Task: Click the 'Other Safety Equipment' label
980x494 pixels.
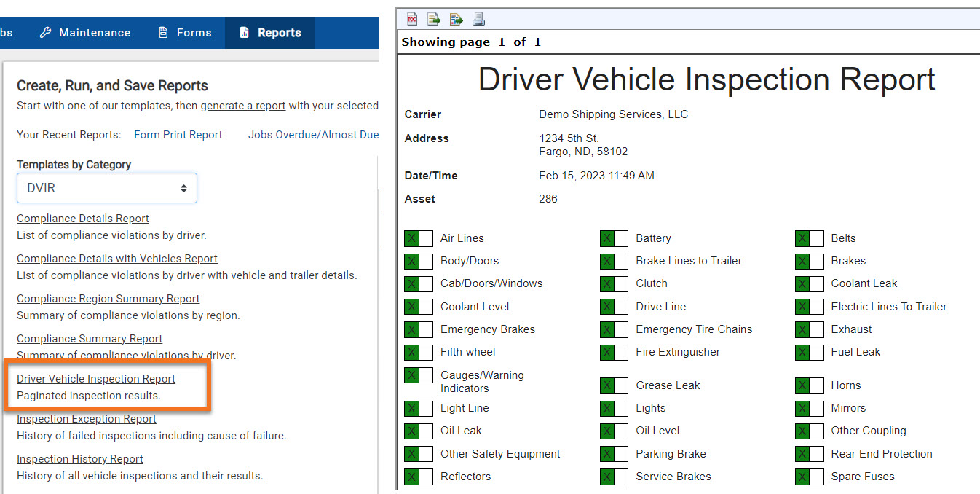Action: click(500, 454)
